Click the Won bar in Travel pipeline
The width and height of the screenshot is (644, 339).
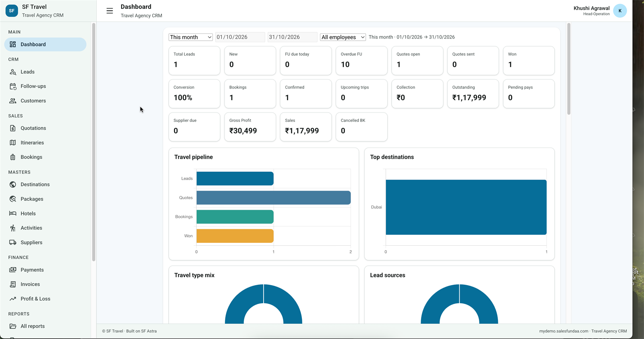point(235,236)
